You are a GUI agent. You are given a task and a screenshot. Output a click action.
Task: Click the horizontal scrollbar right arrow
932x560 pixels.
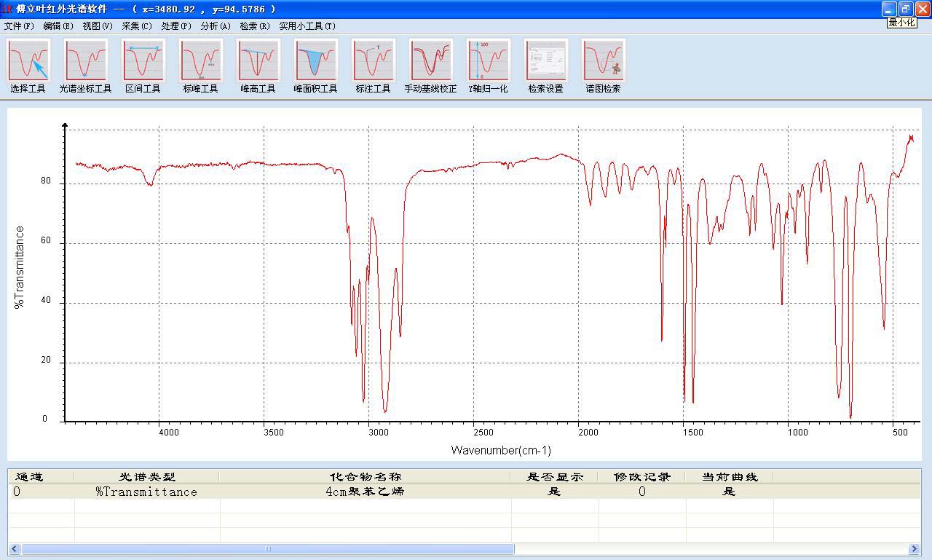click(x=914, y=549)
